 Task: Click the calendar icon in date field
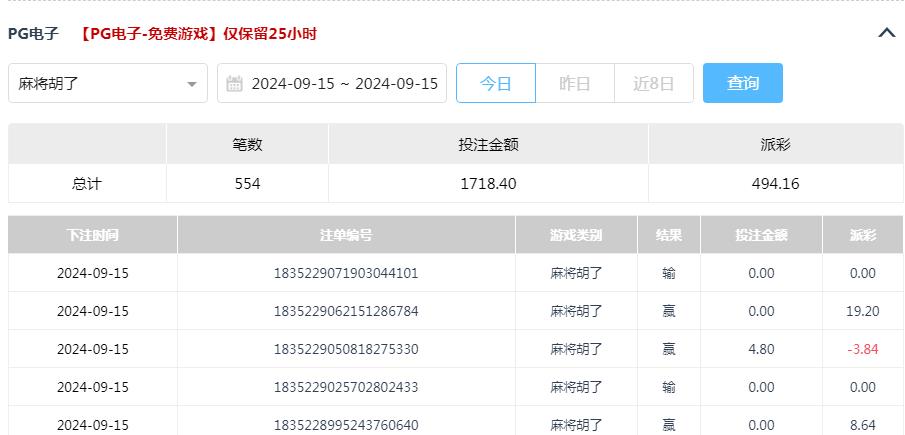235,84
